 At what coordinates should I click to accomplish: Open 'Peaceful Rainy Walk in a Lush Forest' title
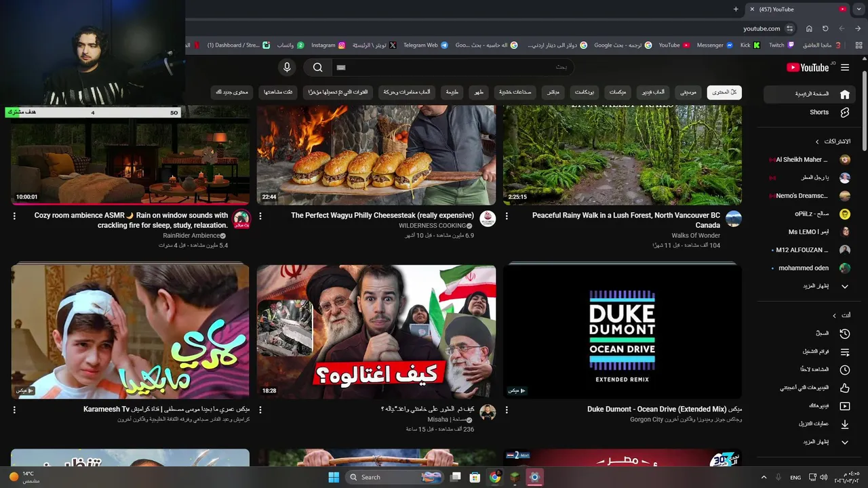point(626,220)
